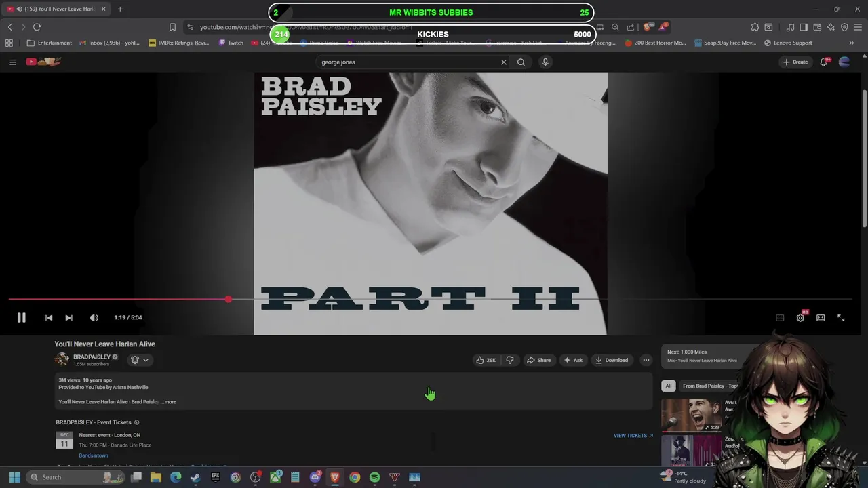Open the Create button
This screenshot has width=868, height=488.
pos(795,62)
